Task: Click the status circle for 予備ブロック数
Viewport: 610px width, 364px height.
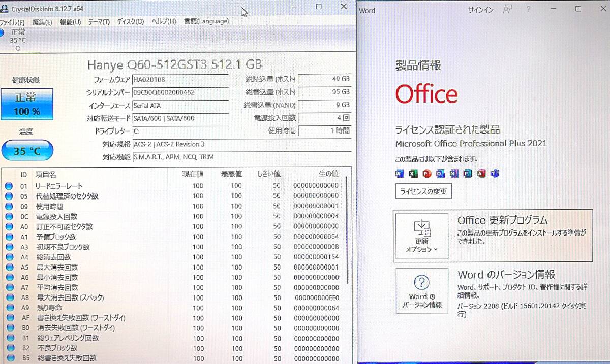Action: (x=9, y=237)
